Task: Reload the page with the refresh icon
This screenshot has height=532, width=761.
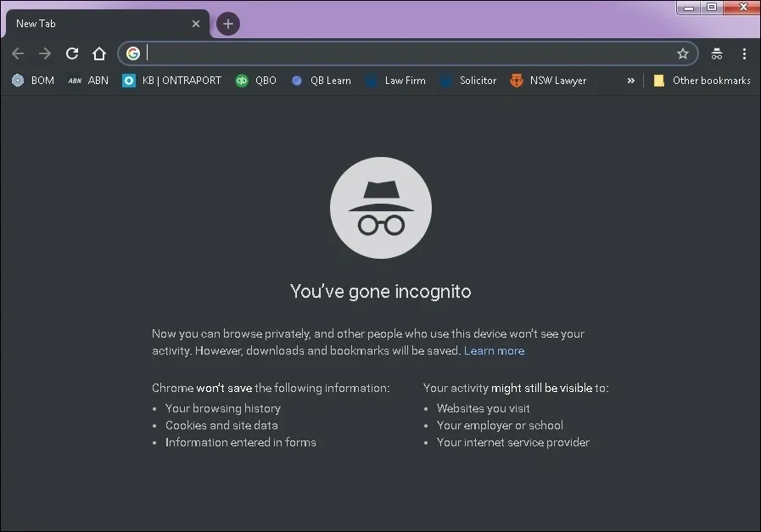Action: point(72,53)
